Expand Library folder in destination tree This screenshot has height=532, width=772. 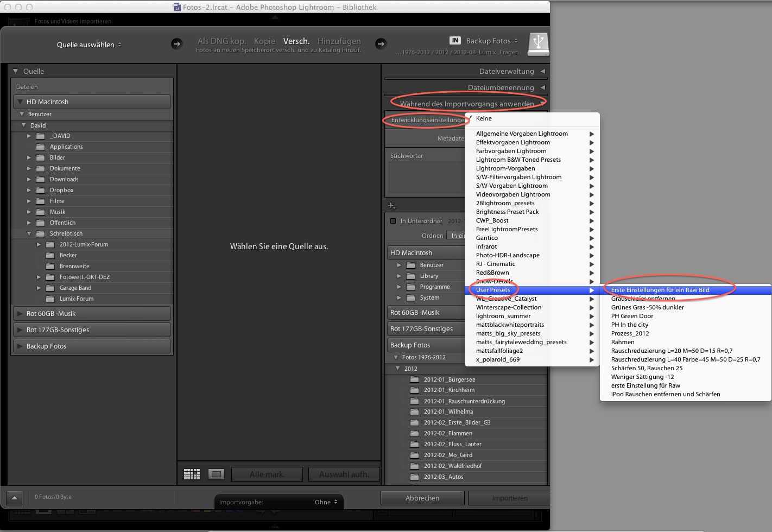(x=399, y=276)
